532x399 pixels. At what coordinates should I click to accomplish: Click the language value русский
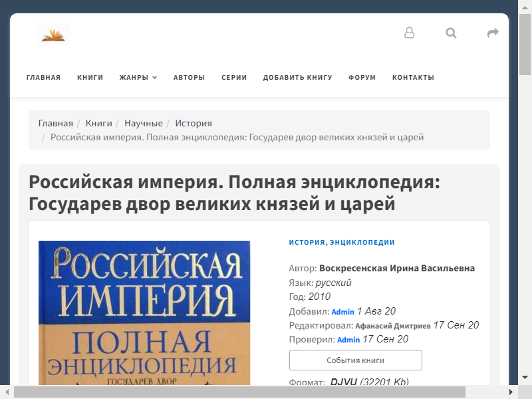tap(334, 283)
